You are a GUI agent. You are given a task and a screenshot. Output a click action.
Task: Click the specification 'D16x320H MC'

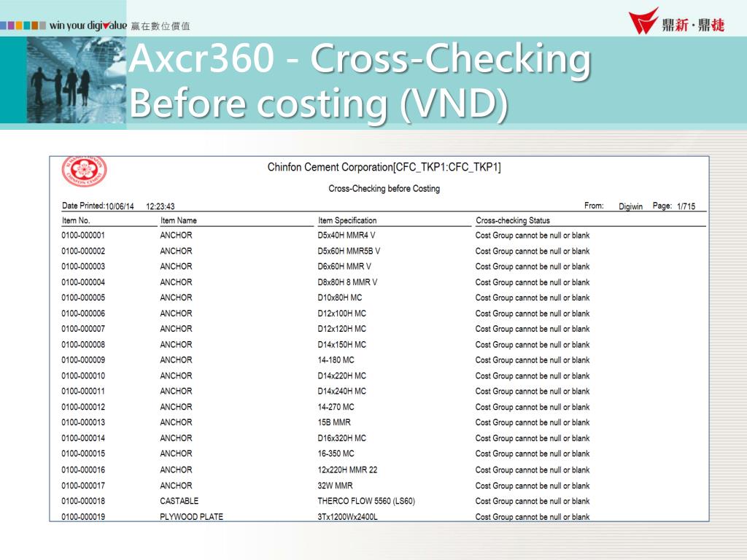[x=342, y=438]
